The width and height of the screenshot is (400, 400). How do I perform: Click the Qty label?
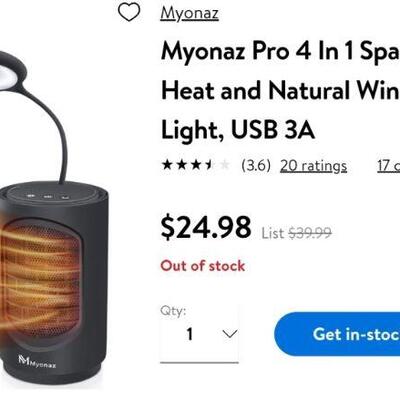173,311
